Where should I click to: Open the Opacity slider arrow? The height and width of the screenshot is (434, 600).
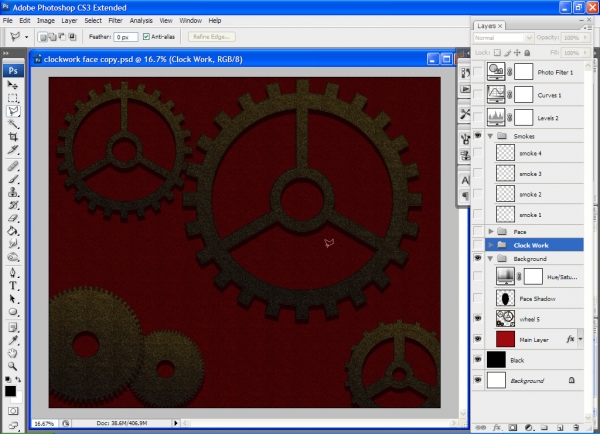coord(585,38)
